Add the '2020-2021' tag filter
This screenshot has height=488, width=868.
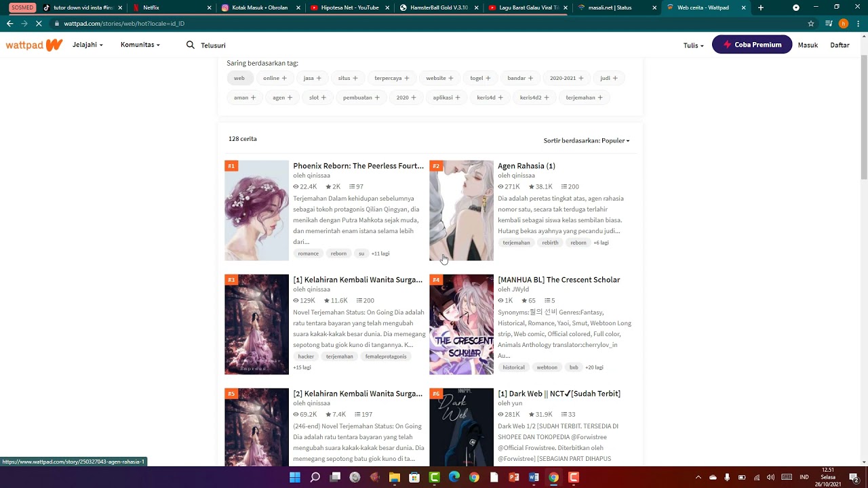(566, 78)
